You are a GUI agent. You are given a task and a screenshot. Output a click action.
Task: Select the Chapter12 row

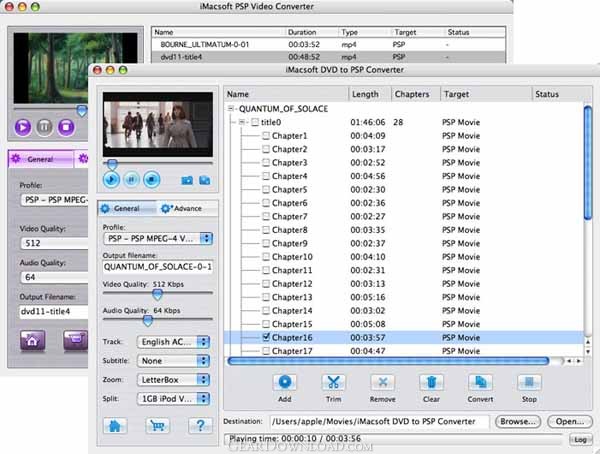(x=404, y=284)
